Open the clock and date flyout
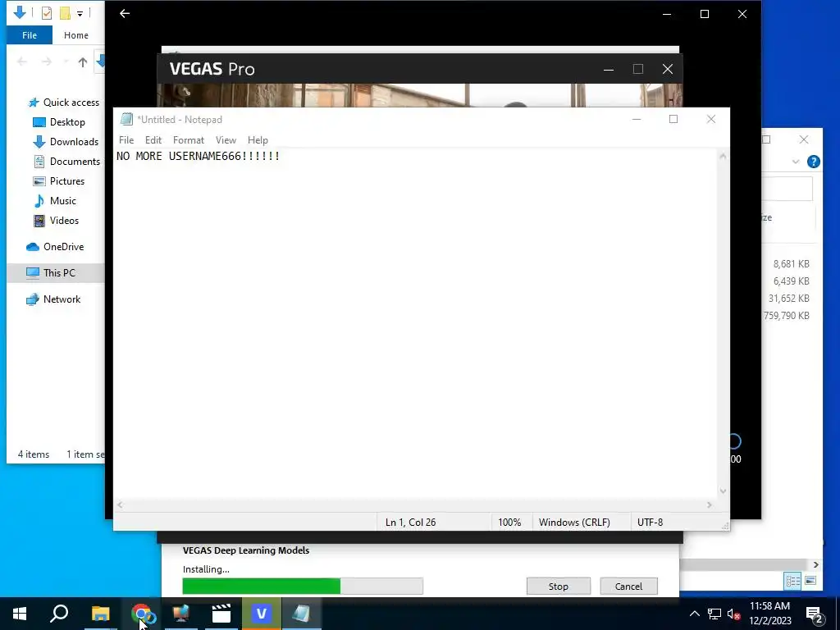 (769, 614)
